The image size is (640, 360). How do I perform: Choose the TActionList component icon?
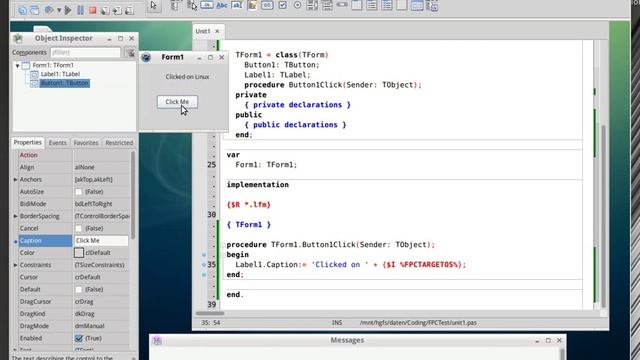pos(432,6)
